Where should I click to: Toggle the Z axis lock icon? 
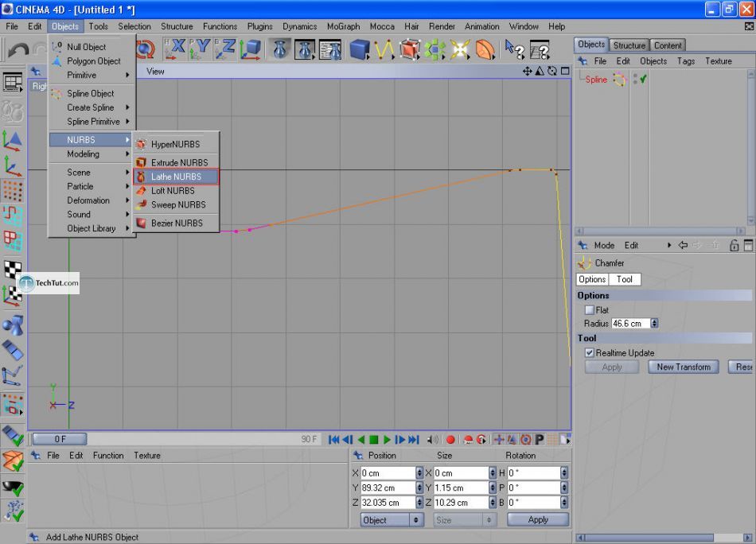[224, 49]
